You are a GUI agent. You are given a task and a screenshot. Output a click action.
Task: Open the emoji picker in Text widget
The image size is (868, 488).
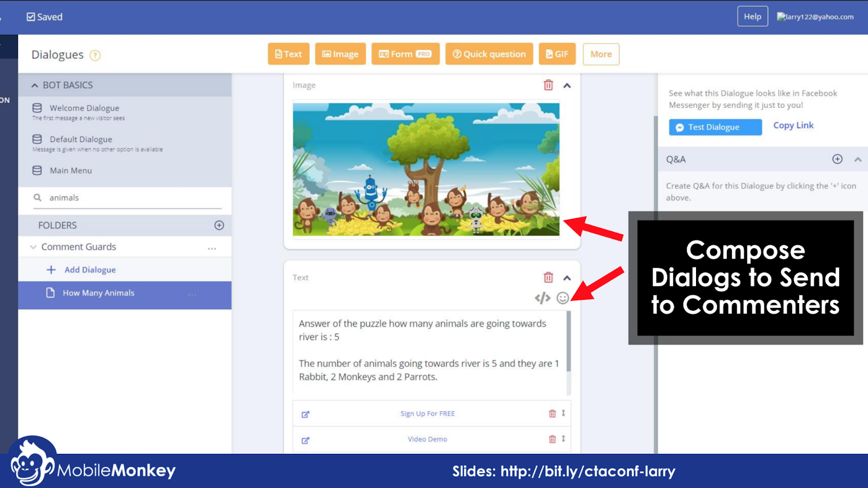tap(563, 298)
